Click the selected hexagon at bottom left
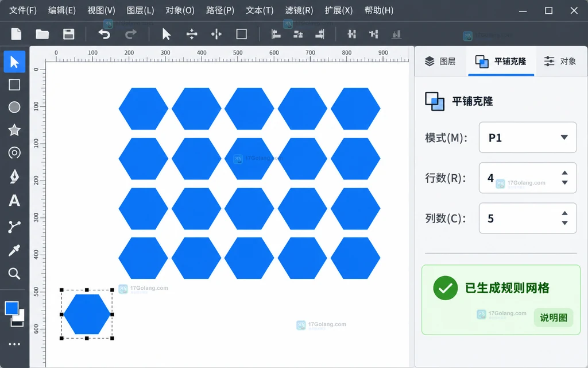This screenshot has height=368, width=588. pos(87,315)
